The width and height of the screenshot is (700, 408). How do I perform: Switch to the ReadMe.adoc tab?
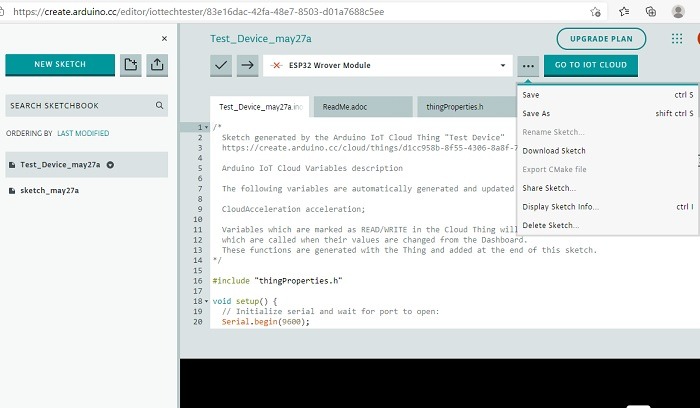[x=362, y=107]
